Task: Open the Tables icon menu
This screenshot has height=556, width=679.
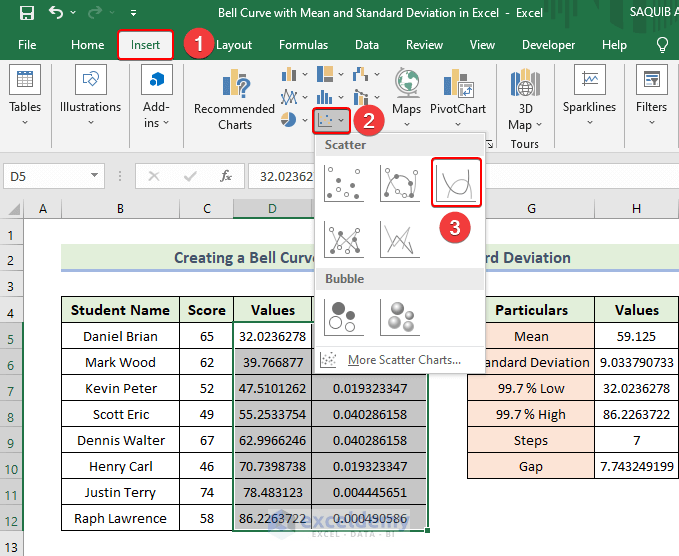Action: [25, 80]
